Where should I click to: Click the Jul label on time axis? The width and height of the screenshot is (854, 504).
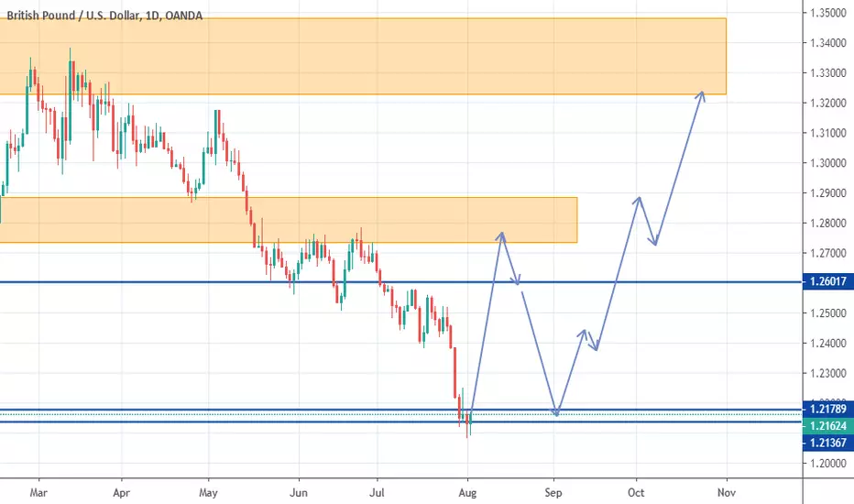pos(377,493)
